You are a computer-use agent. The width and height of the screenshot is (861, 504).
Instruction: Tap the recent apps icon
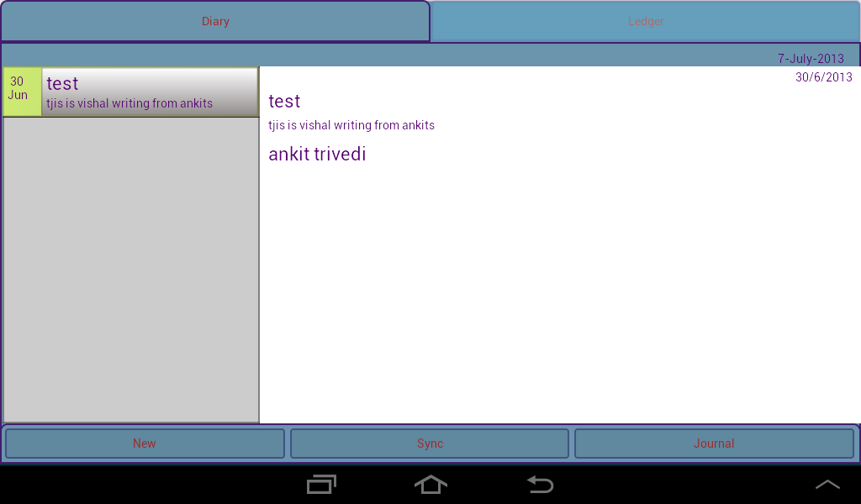click(320, 485)
